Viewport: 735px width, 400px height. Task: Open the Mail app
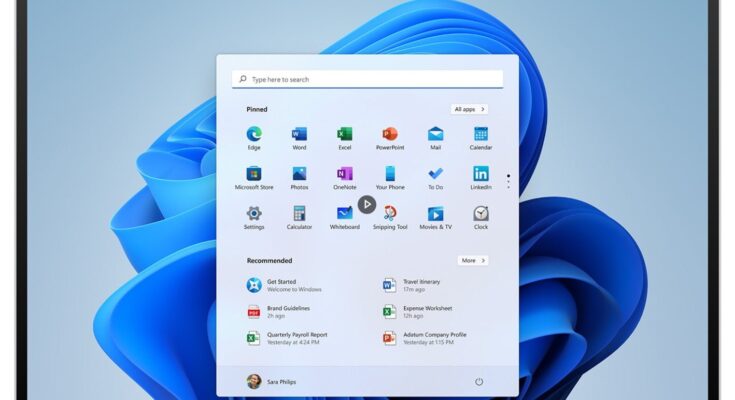[435, 138]
